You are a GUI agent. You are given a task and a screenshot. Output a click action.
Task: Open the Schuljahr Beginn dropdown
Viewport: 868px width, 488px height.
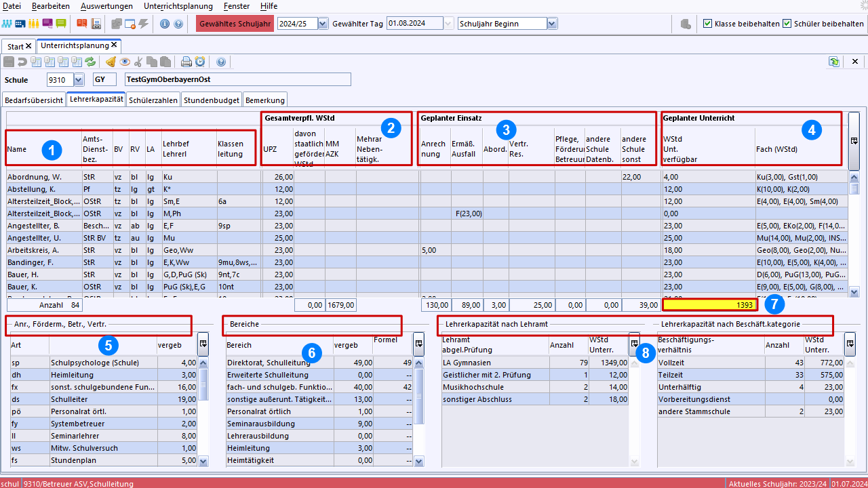(552, 23)
